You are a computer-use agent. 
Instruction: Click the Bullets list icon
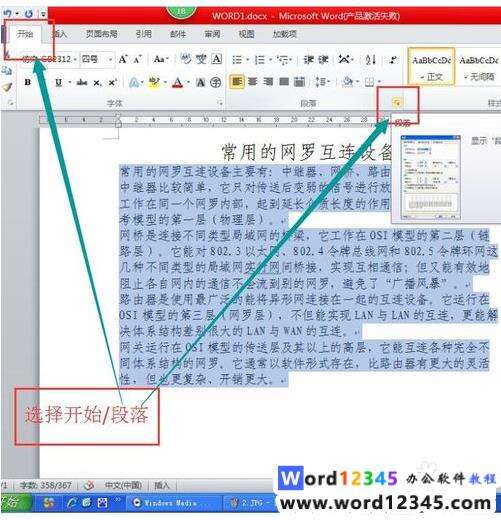[238, 60]
